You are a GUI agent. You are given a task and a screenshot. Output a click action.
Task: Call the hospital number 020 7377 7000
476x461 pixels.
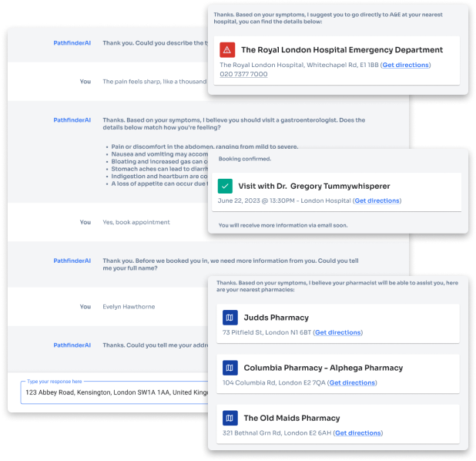(243, 75)
